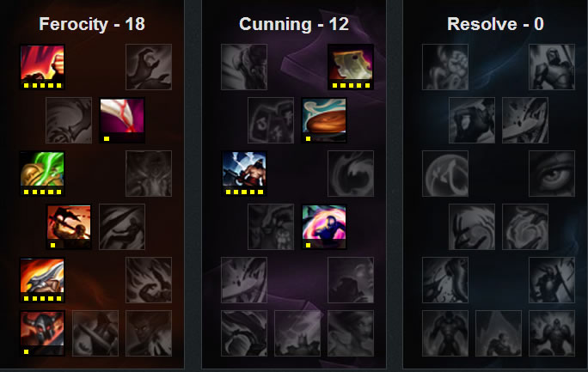Select the Merciless mastery lightning warrior icon
Viewport: 588px width, 372px height.
pos(244,174)
